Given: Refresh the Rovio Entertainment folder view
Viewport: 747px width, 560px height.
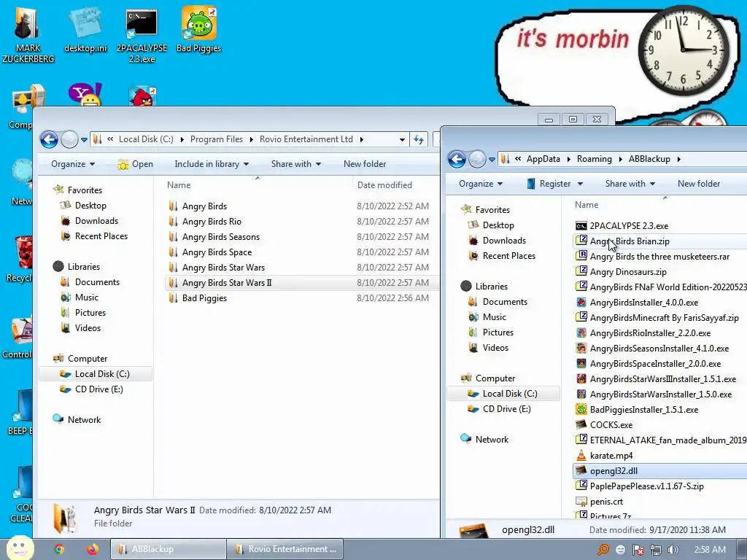Looking at the screenshot, I should click(x=418, y=139).
